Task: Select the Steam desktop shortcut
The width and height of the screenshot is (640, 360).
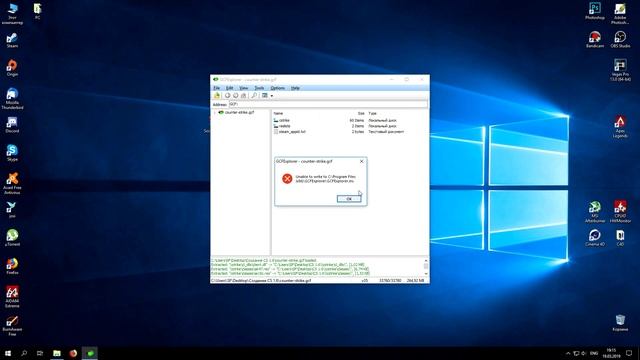Action: (x=12, y=40)
